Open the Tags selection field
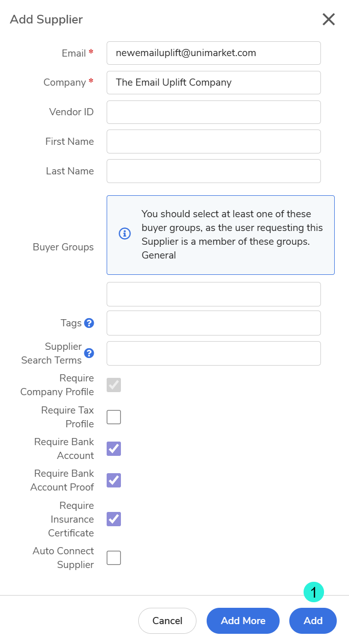The height and width of the screenshot is (644, 349). [213, 323]
